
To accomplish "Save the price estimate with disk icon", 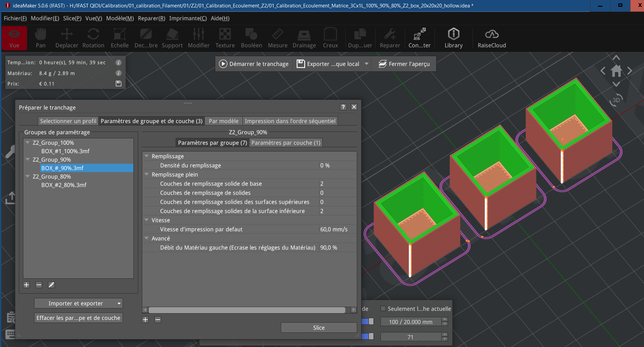I will click(119, 84).
